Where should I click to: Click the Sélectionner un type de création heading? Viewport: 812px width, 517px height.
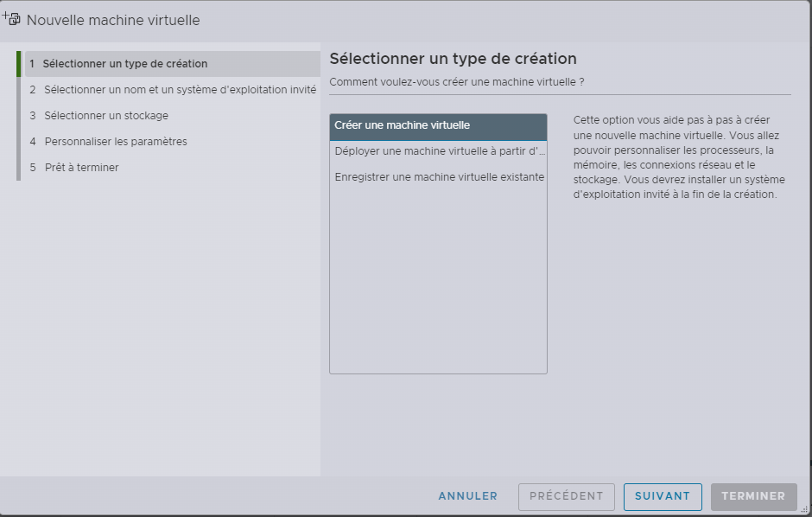point(453,59)
